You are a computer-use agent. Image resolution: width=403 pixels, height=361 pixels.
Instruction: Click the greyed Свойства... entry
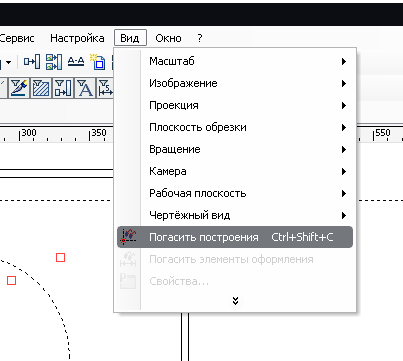235,281
